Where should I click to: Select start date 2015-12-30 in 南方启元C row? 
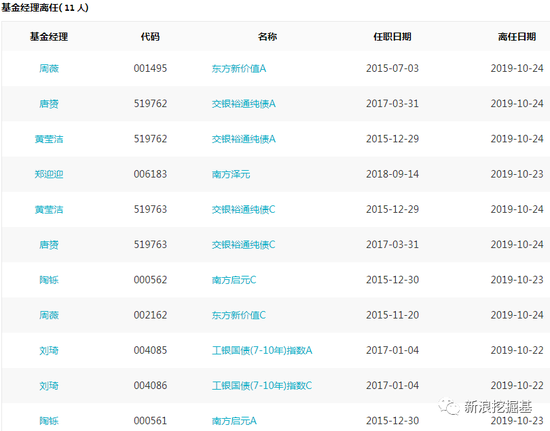tap(393, 280)
